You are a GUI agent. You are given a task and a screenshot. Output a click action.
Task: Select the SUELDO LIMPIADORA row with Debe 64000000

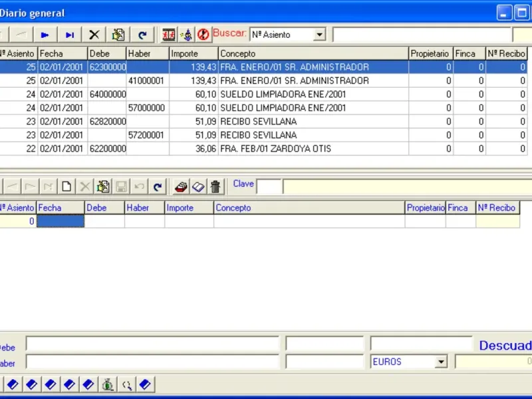(x=263, y=94)
